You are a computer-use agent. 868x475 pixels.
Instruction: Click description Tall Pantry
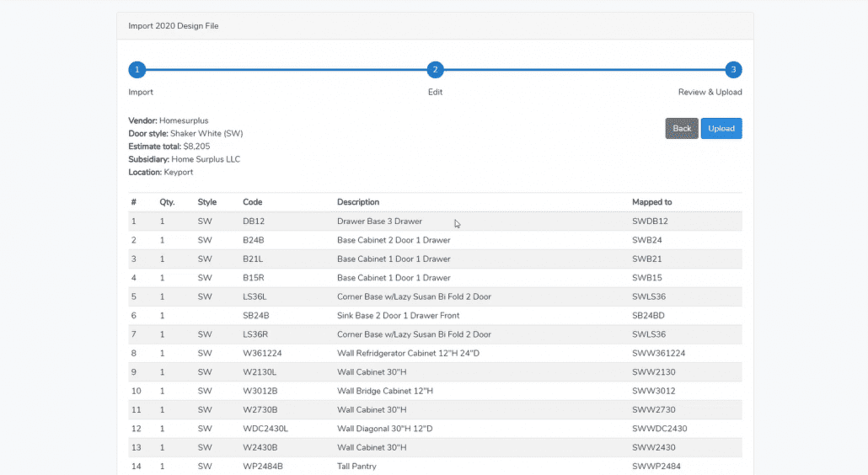[x=356, y=466]
